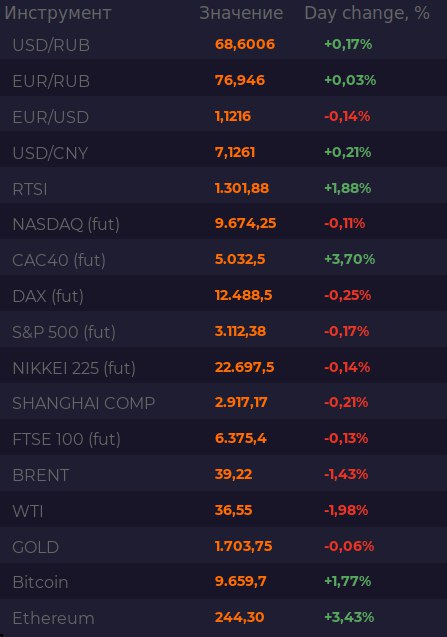This screenshot has height=637, width=447.
Task: Open FTSE 100 (fut) instrument
Action: coord(224,437)
